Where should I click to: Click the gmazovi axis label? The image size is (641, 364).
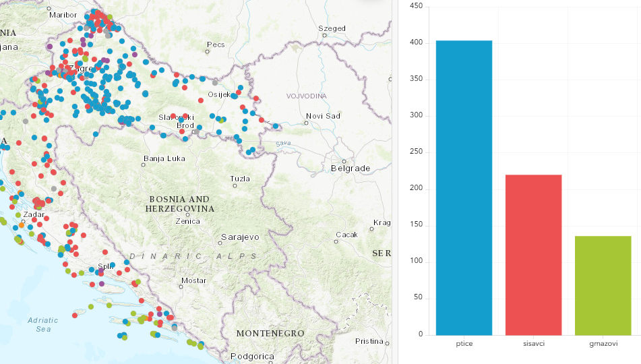[x=603, y=344]
